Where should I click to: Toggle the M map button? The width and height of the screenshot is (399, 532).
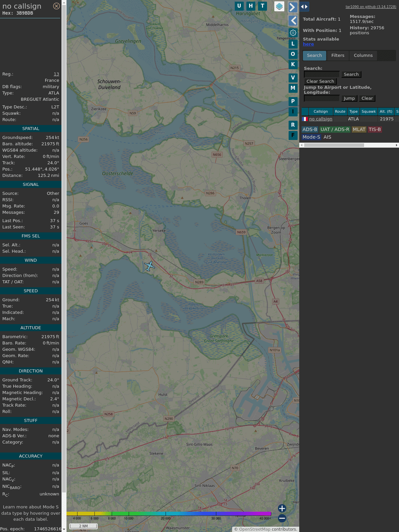pyautogui.click(x=293, y=88)
